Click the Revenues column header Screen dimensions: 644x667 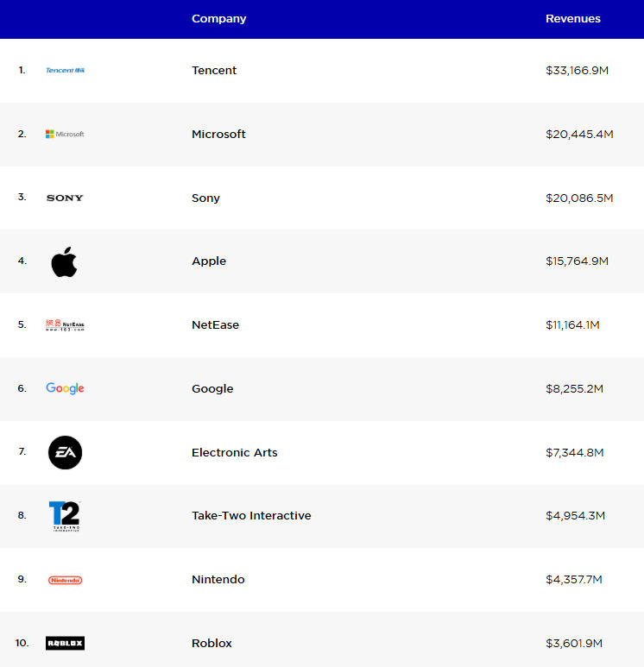(x=572, y=19)
